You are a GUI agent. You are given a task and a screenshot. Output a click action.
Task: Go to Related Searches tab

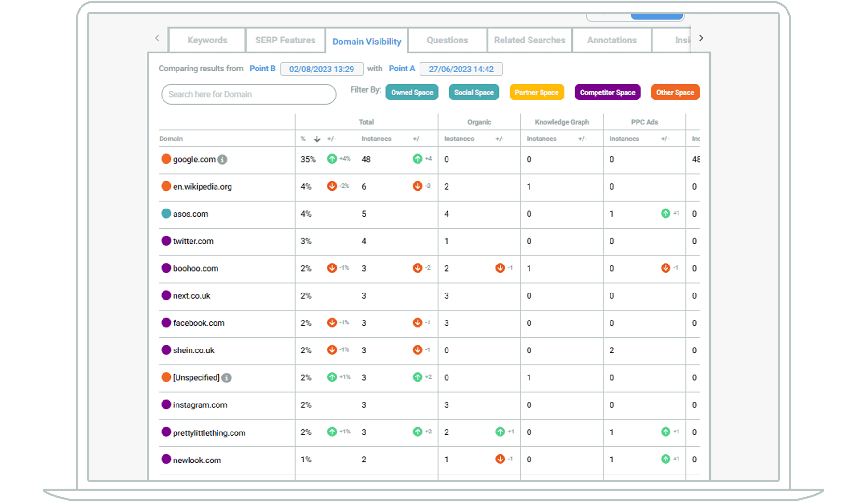click(529, 40)
